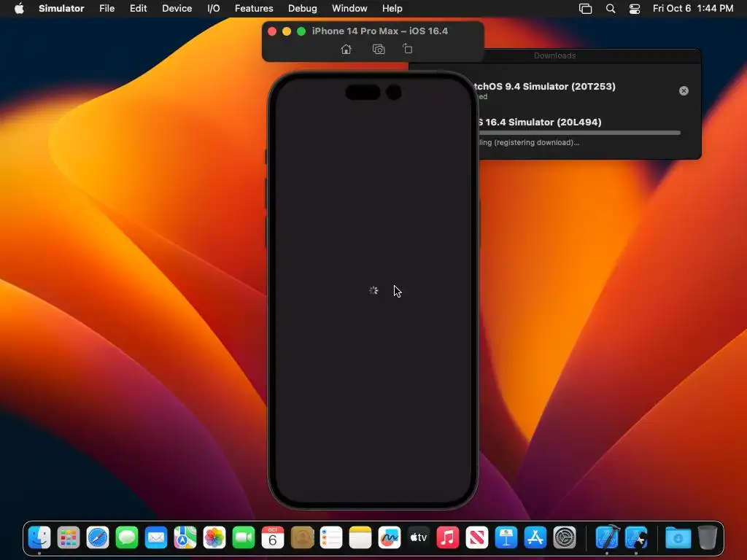Open the I/O menu
The height and width of the screenshot is (560, 747).
pos(214,8)
